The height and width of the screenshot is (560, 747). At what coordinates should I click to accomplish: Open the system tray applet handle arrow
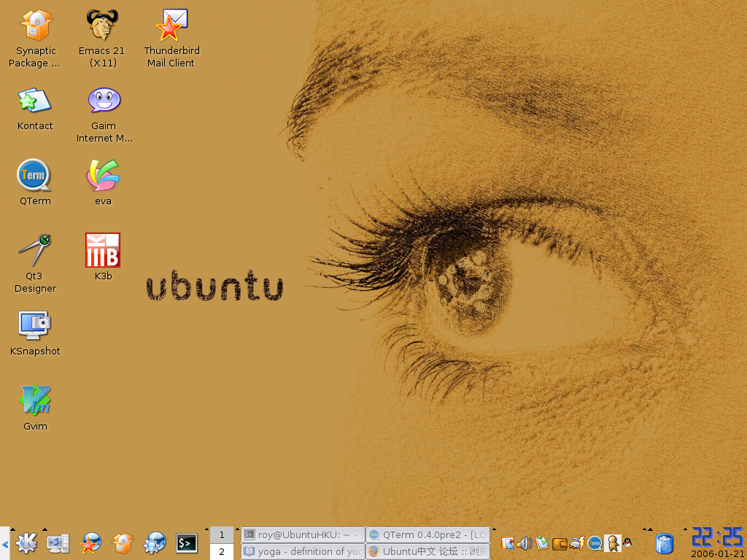tap(494, 529)
